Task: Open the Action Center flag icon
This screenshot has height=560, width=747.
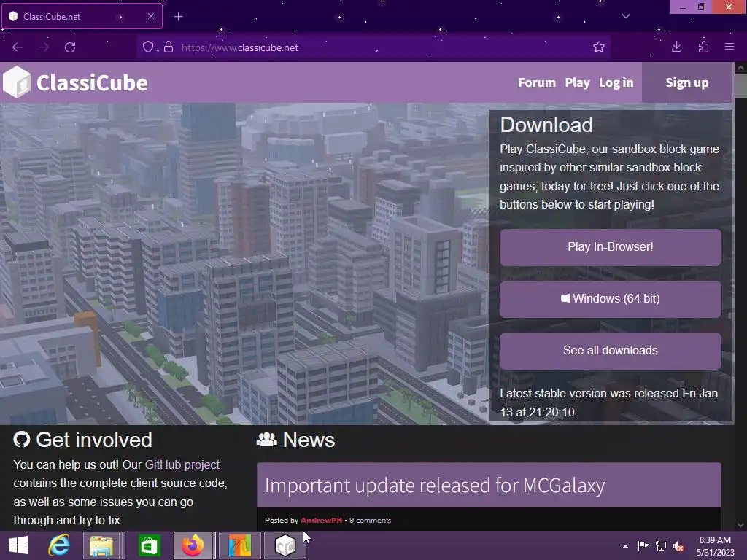Action: pyautogui.click(x=643, y=545)
